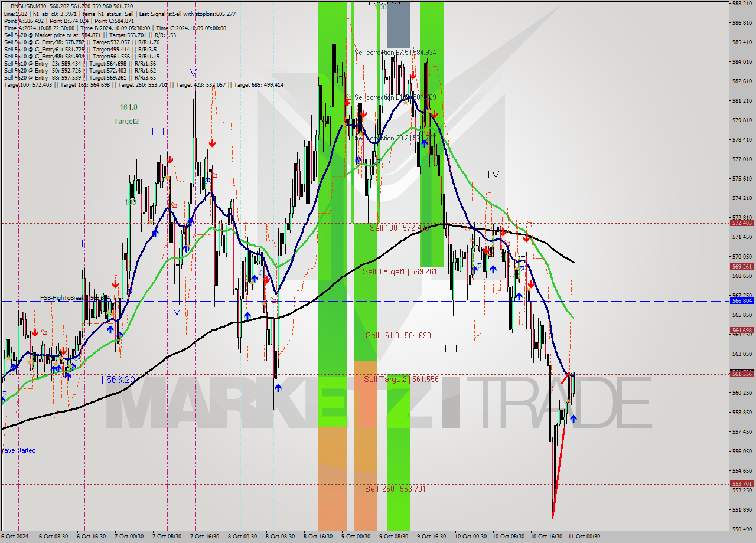Click the 'wave started' label
Viewport: 756px width, 543px height.
18,450
